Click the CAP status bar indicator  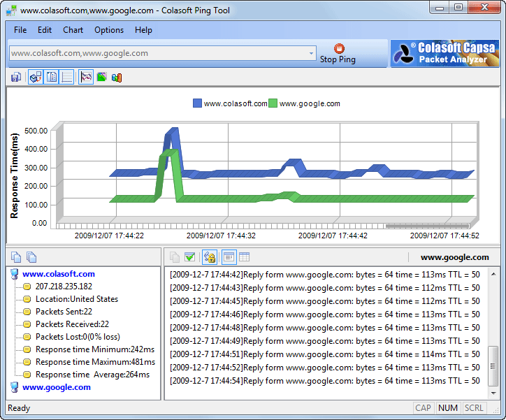423,408
